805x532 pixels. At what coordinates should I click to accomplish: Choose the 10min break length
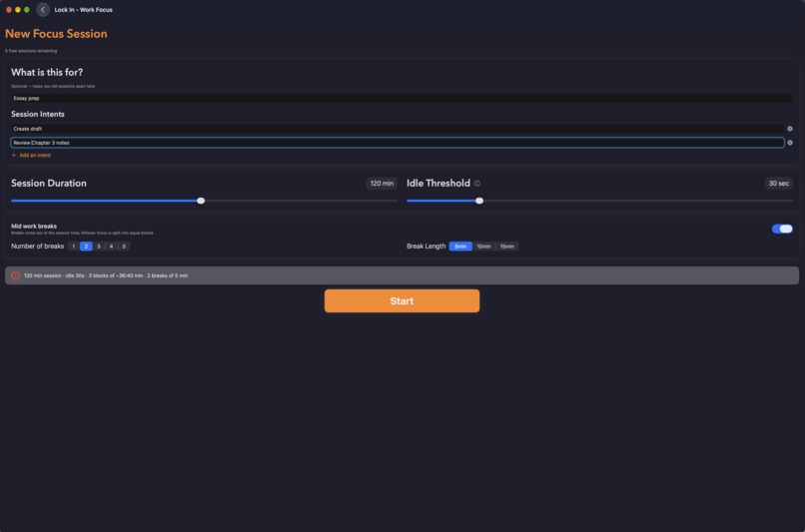(483, 247)
